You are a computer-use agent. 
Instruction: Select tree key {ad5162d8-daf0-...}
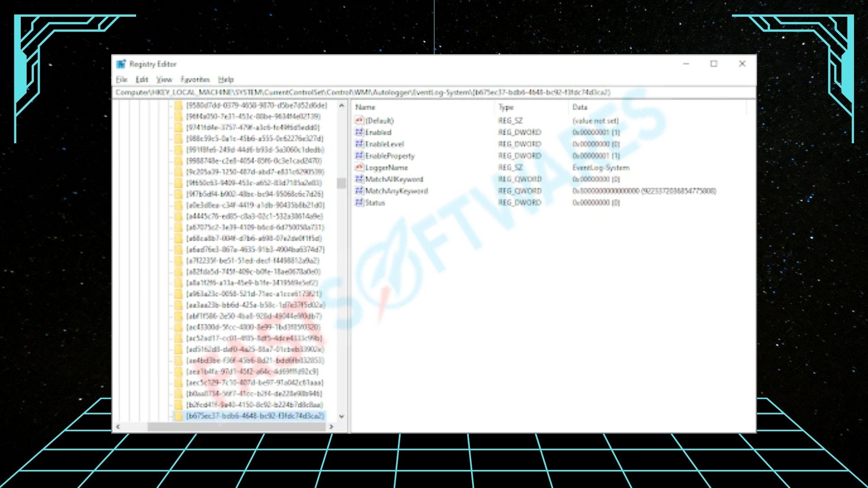(x=255, y=349)
